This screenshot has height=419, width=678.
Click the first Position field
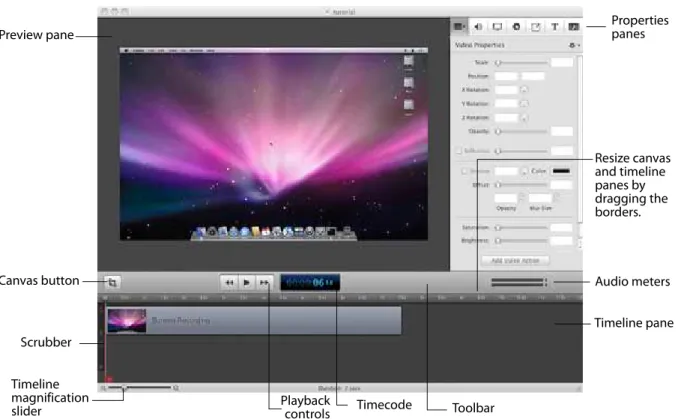tap(506, 76)
